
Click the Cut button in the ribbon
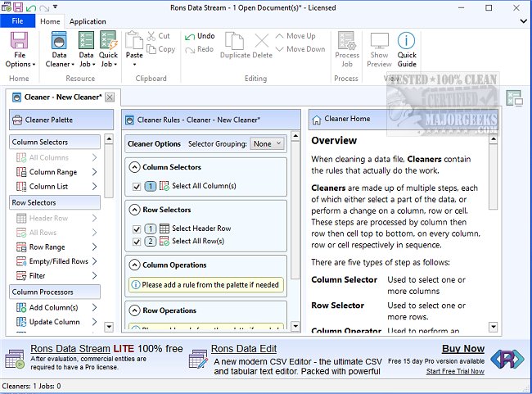(x=159, y=36)
